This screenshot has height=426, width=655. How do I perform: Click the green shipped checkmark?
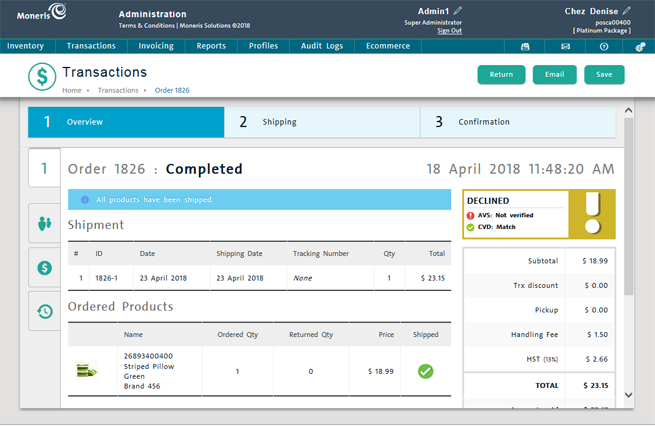click(425, 371)
